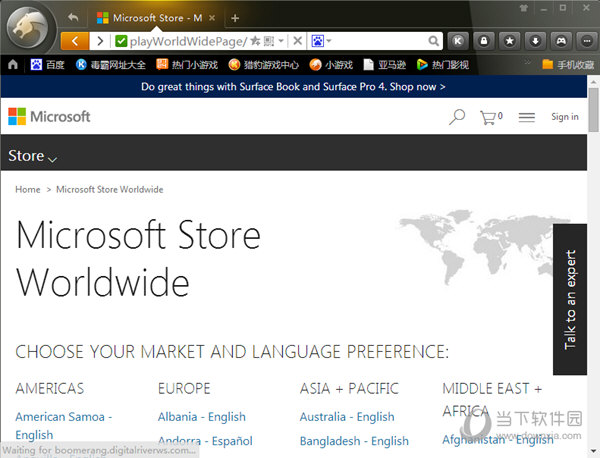Expand search engine selector dropdown
Viewport: 600px width, 458px height.
pyautogui.click(x=329, y=41)
